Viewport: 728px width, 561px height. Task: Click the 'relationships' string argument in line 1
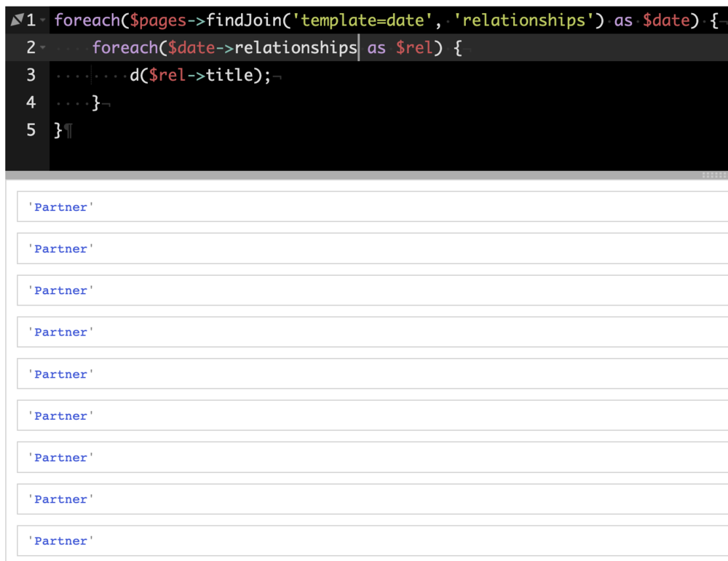(x=523, y=20)
